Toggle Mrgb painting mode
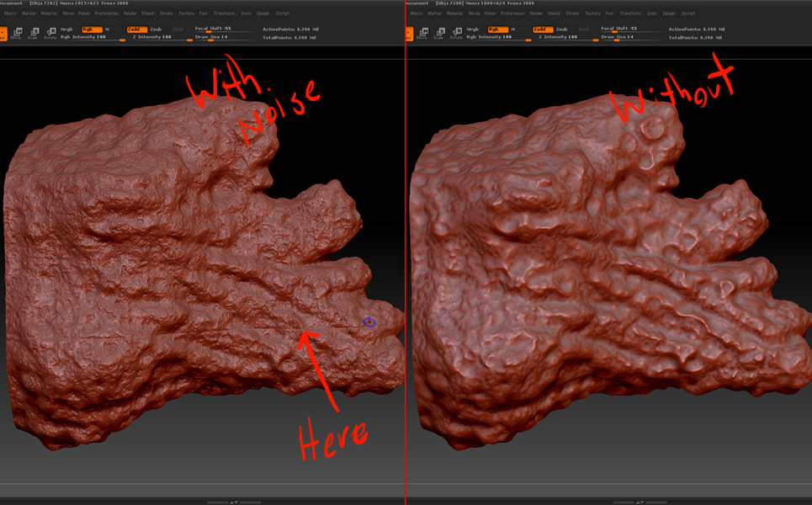 tap(66, 30)
